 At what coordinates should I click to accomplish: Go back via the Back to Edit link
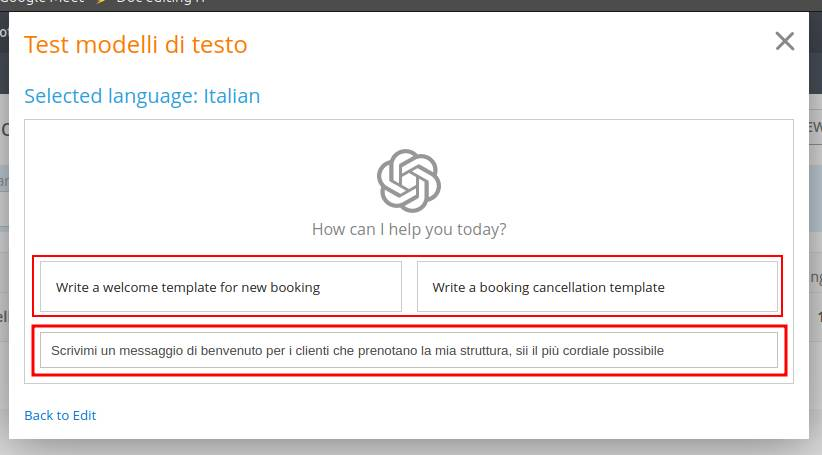pos(60,415)
